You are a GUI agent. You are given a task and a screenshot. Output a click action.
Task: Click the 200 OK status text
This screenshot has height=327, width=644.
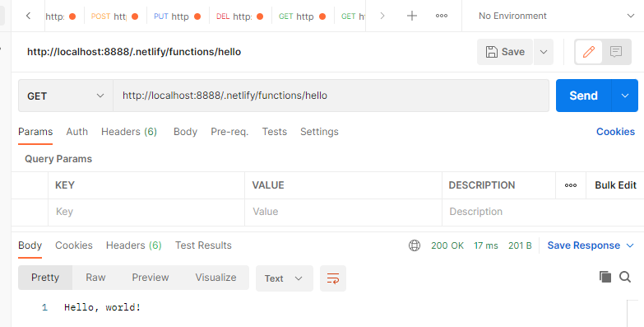point(447,245)
